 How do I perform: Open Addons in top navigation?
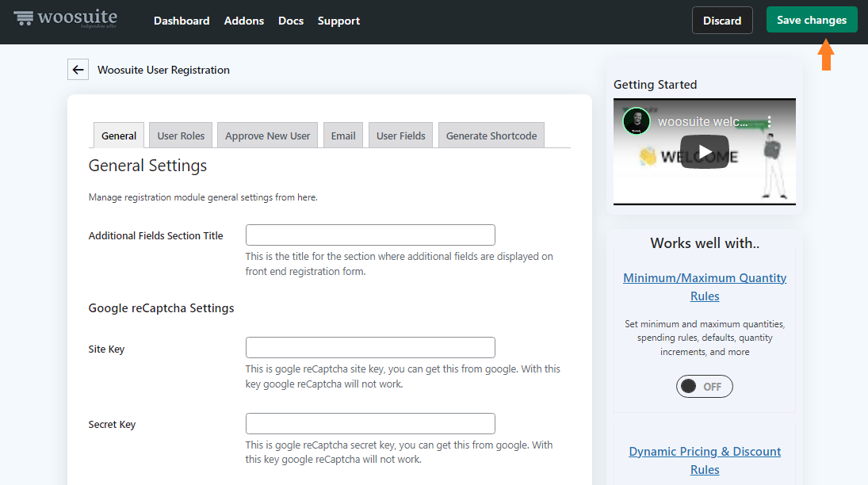coord(244,21)
